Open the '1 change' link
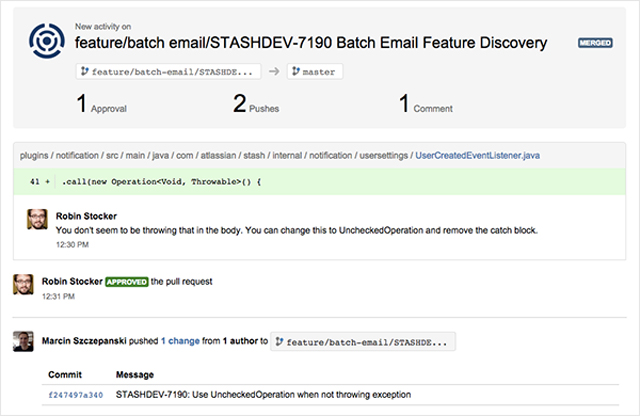The height and width of the screenshot is (416, 640). point(180,341)
